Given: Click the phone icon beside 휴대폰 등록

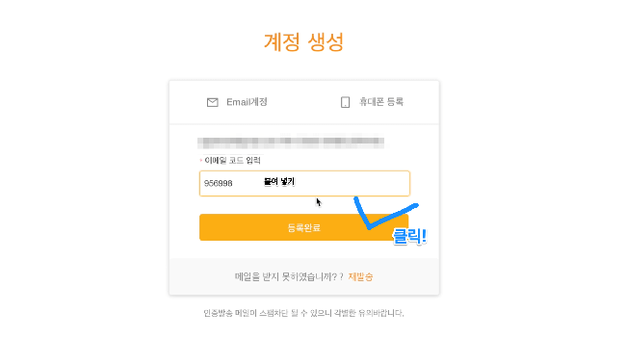Looking at the screenshot, I should click(346, 102).
